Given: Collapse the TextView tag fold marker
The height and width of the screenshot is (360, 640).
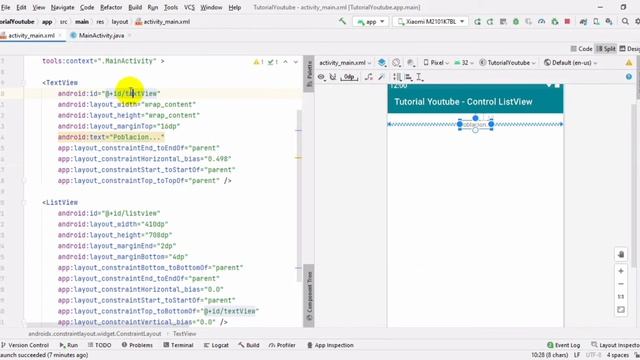Looking at the screenshot, I should (x=23, y=82).
